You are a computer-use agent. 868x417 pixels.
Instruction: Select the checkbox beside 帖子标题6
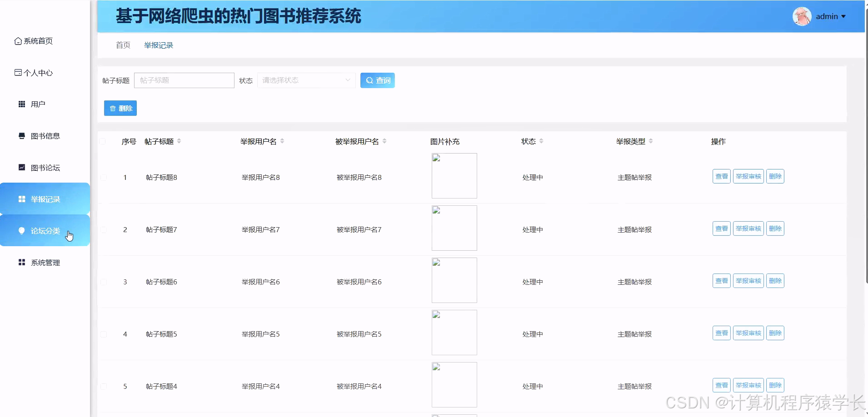(103, 282)
